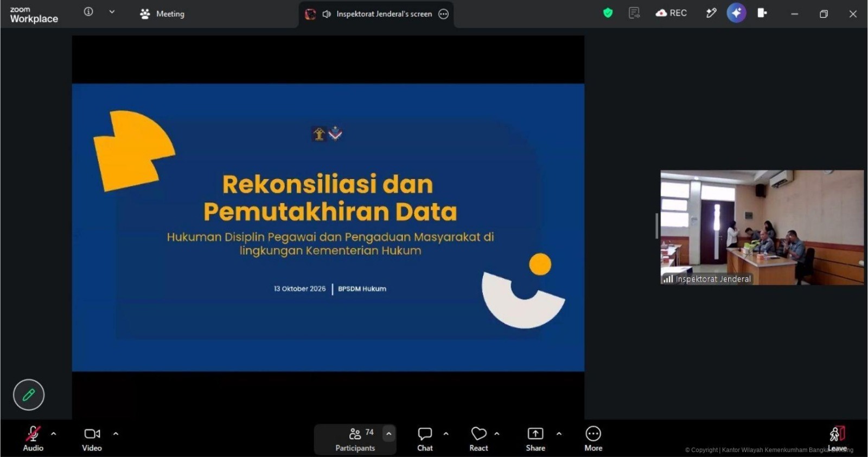
Task: Click the REC cloud recording indicator
Action: (x=672, y=12)
